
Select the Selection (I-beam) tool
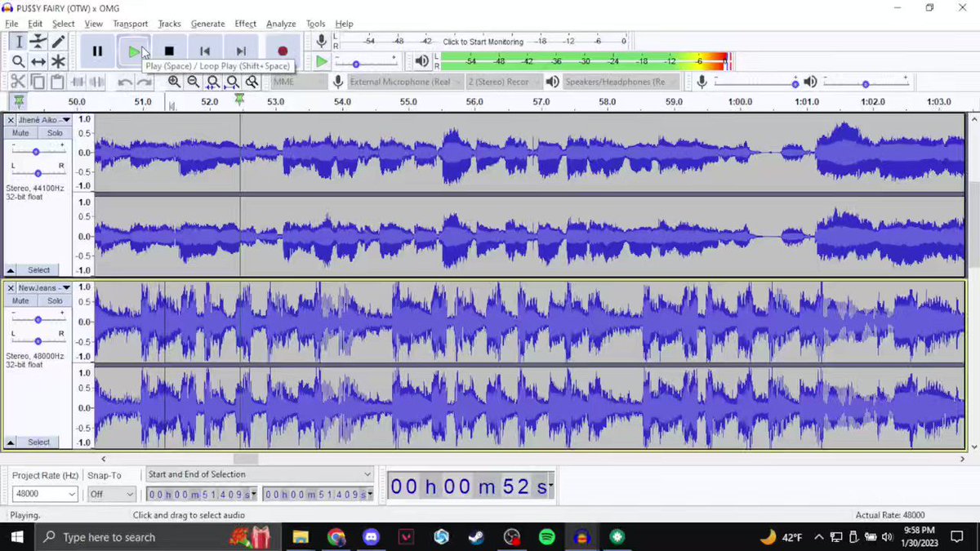(x=19, y=42)
